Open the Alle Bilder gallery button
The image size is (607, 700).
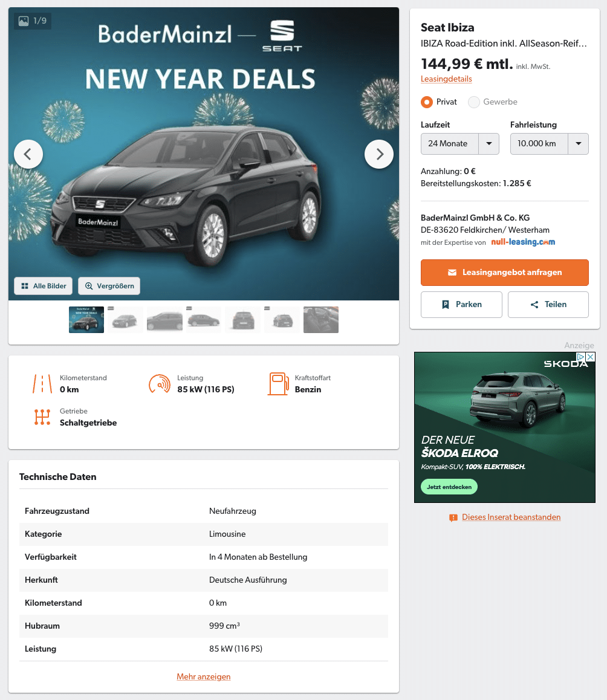[x=44, y=286]
